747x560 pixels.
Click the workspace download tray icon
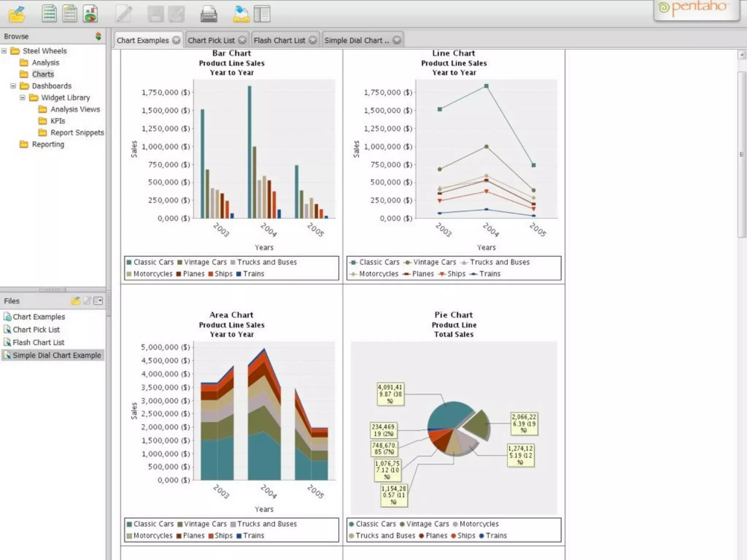(x=241, y=14)
